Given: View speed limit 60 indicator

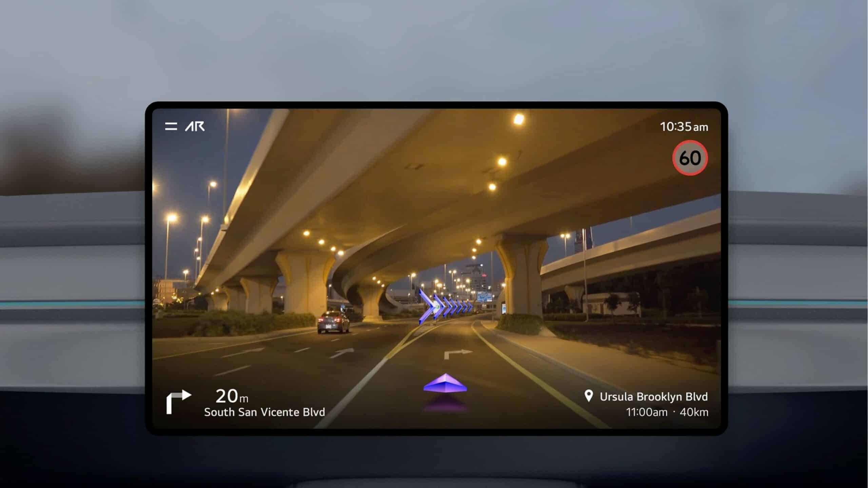Looking at the screenshot, I should [x=689, y=157].
